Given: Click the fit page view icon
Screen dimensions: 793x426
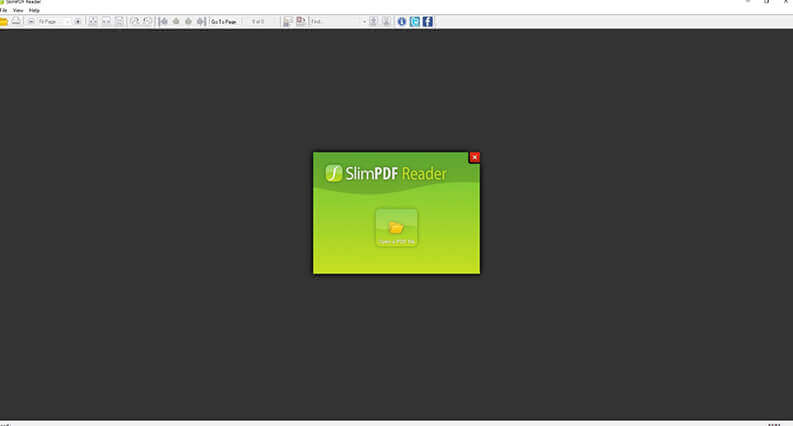Looking at the screenshot, I should pos(93,21).
